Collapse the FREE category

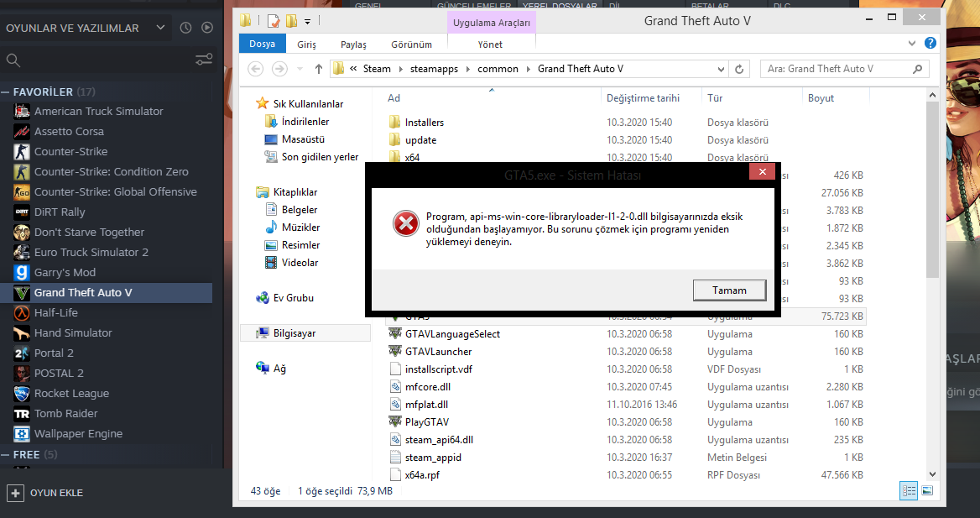tap(6, 455)
